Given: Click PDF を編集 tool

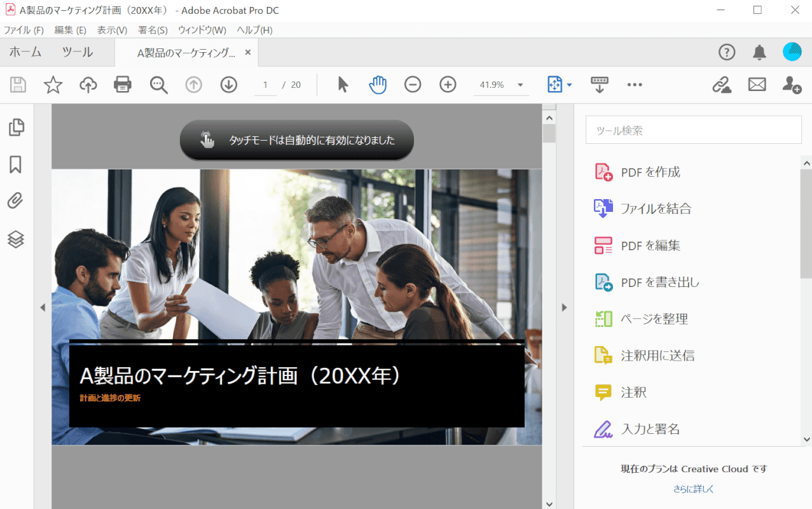Looking at the screenshot, I should point(637,245).
